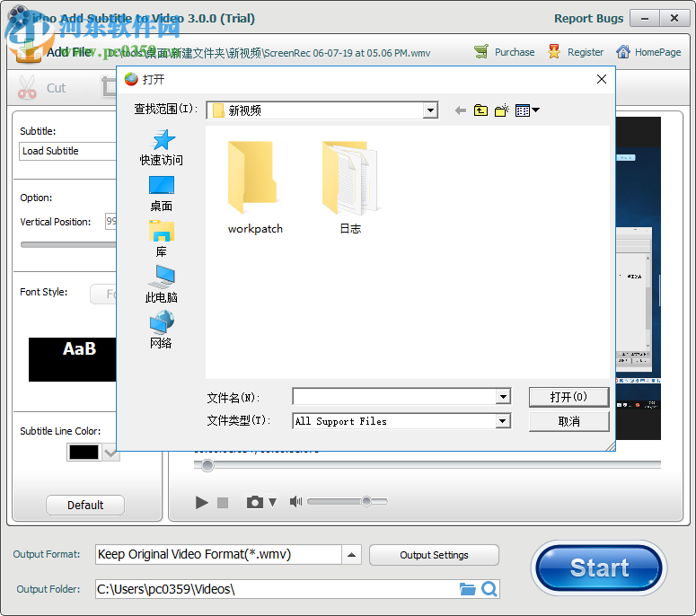The width and height of the screenshot is (696, 616).
Task: Take a snapshot with camera icon
Action: click(x=254, y=502)
